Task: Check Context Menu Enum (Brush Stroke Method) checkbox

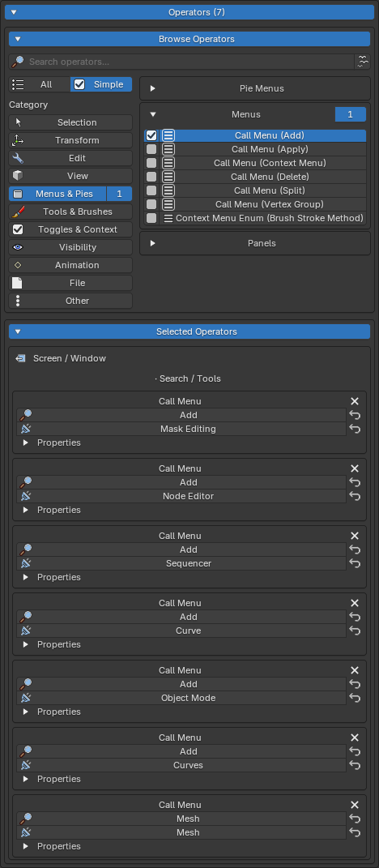Action: tap(151, 218)
